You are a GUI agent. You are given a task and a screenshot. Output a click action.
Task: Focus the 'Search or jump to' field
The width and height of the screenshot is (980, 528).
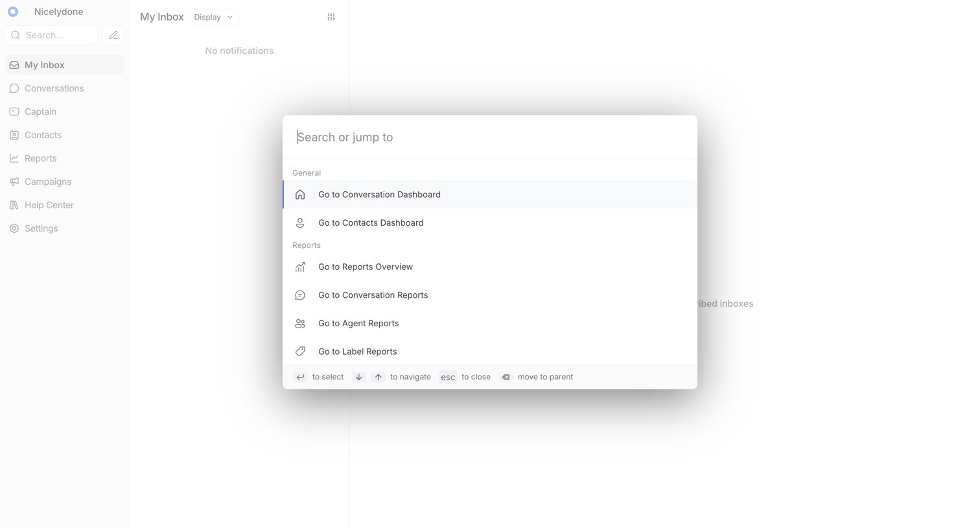pyautogui.click(x=490, y=137)
